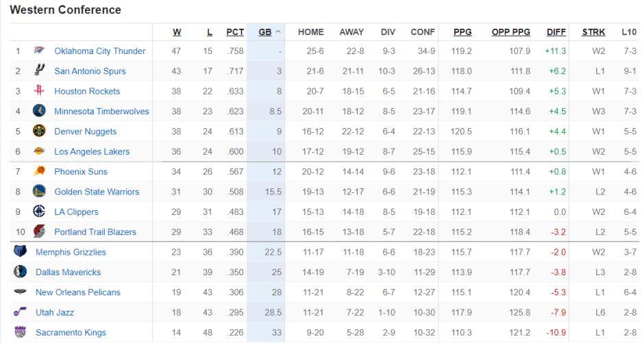Viewport: 644px width, 343px height.
Task: Open Los Angeles Lakers team link
Action: coord(92,151)
